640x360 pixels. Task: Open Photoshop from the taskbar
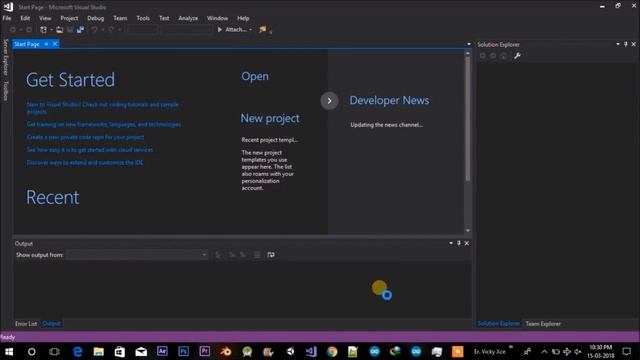pyautogui.click(x=183, y=351)
